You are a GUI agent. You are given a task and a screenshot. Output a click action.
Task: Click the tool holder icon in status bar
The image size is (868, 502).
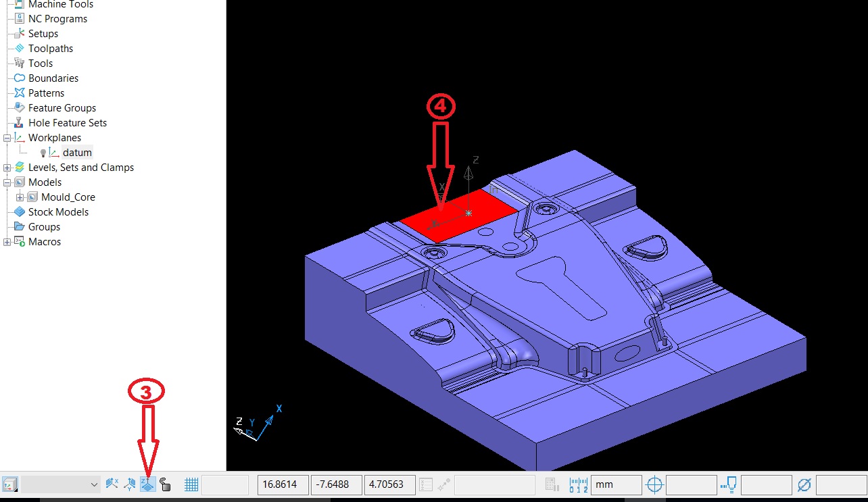pyautogui.click(x=728, y=484)
